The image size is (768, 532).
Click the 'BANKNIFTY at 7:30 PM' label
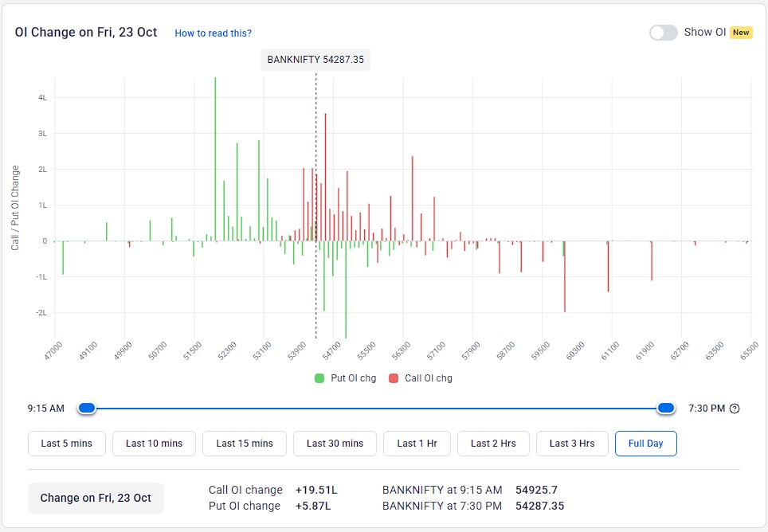pos(442,506)
